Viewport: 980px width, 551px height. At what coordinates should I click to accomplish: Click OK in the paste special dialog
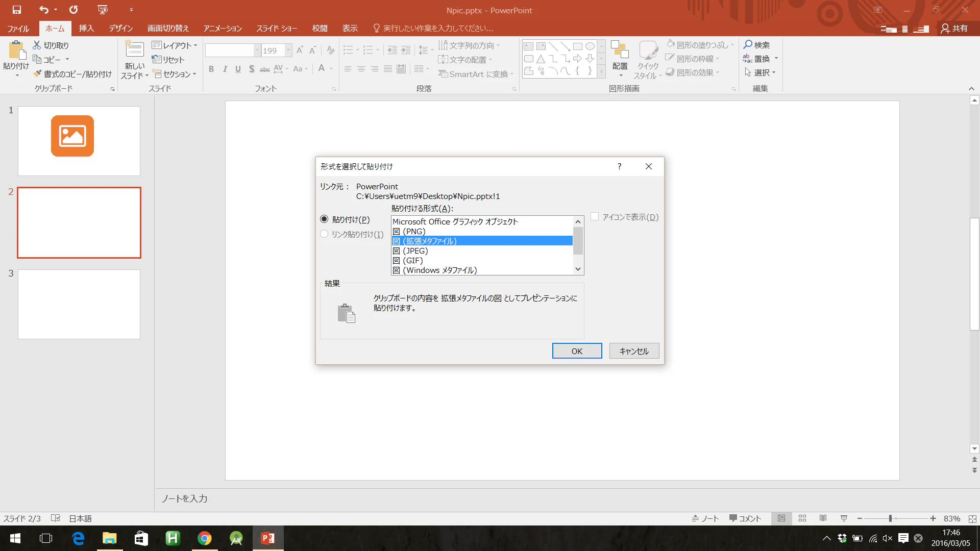click(577, 351)
